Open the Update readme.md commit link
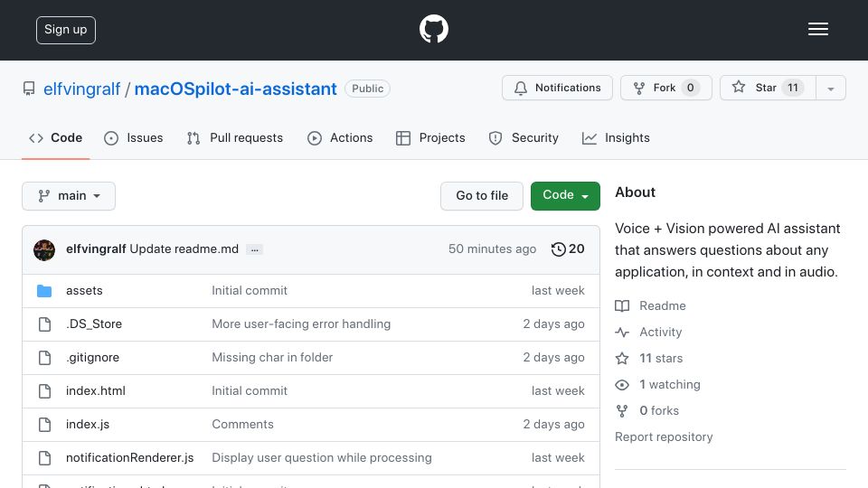This screenshot has height=488, width=868. click(x=184, y=249)
